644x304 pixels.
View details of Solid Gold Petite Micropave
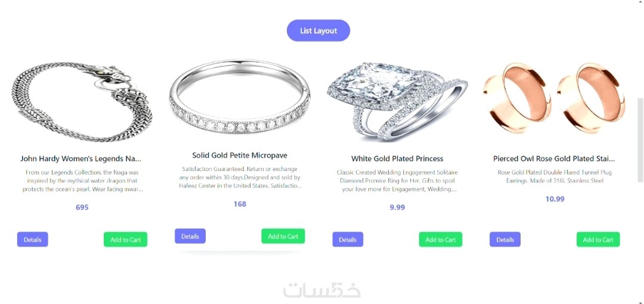(190, 236)
